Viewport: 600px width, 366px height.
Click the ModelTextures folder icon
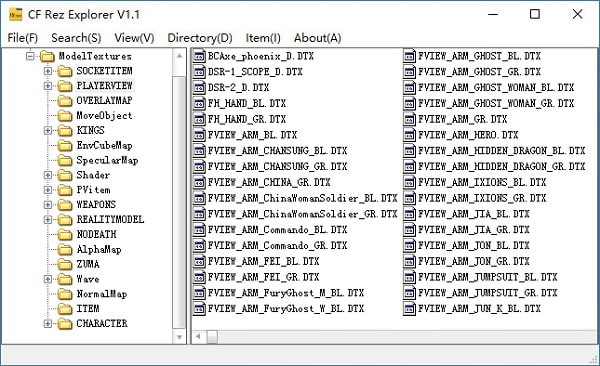[47, 57]
